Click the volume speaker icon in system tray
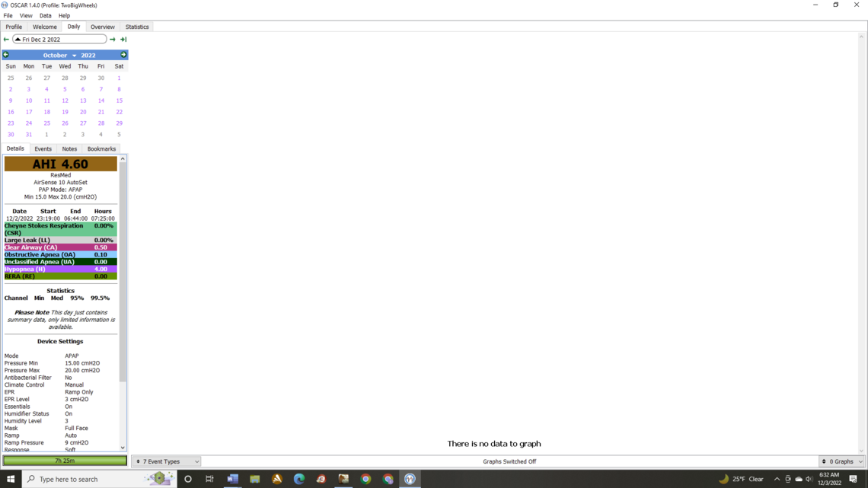Viewport: 868px width, 488px height. point(809,479)
